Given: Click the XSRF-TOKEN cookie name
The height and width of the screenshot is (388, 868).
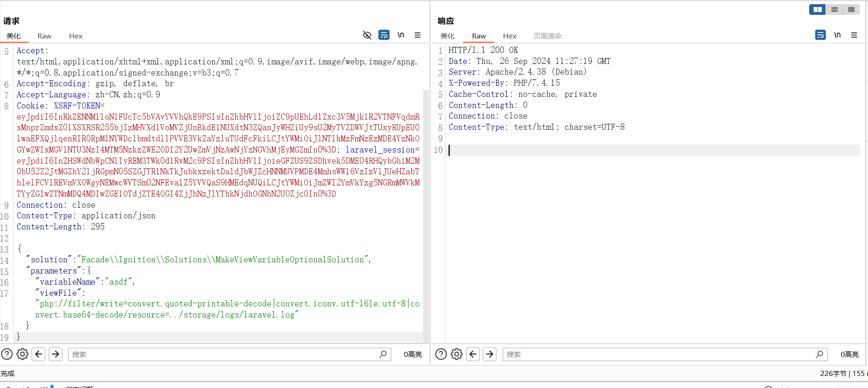Looking at the screenshot, I should click(x=77, y=106).
